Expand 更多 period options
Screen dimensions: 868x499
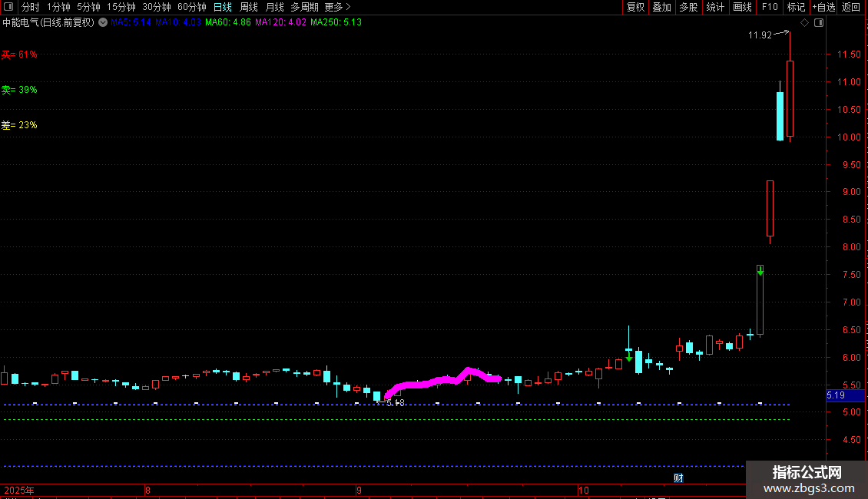tap(338, 7)
